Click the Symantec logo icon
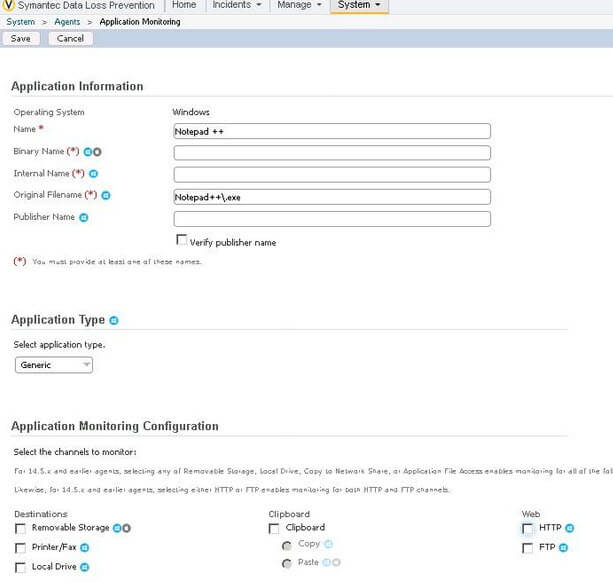Viewport: 613px width, 583px height. tap(8, 5)
